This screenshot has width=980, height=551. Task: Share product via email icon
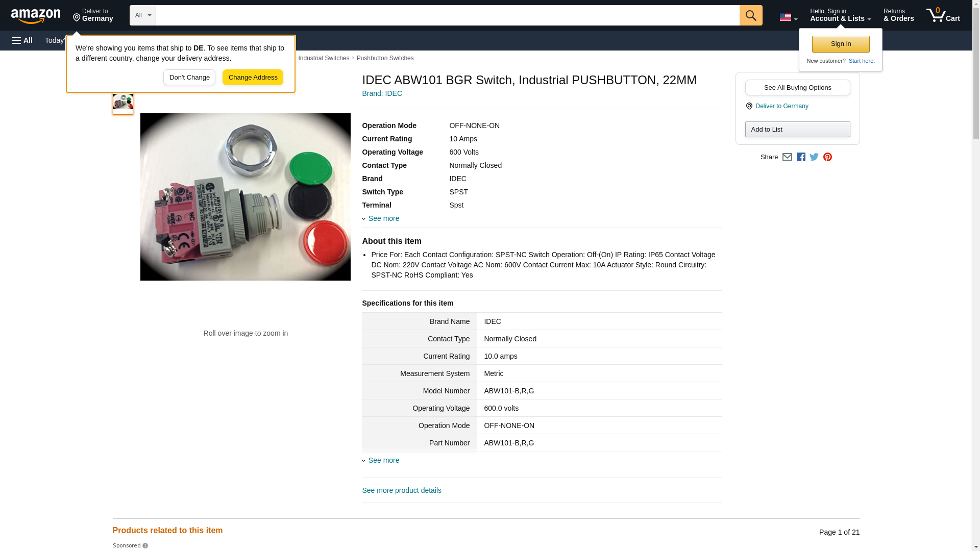click(x=787, y=157)
